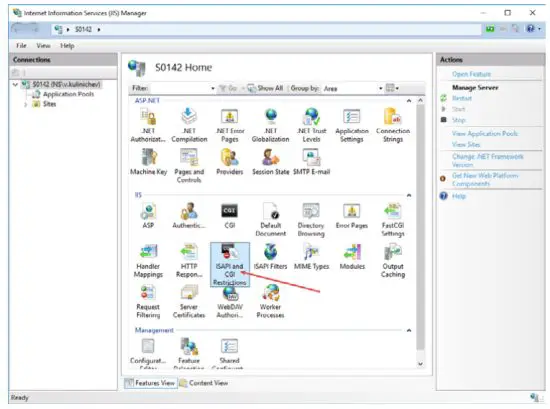This screenshot has width=550, height=409.
Task: Click S0142 in the address breadcrumb
Action: [x=83, y=29]
